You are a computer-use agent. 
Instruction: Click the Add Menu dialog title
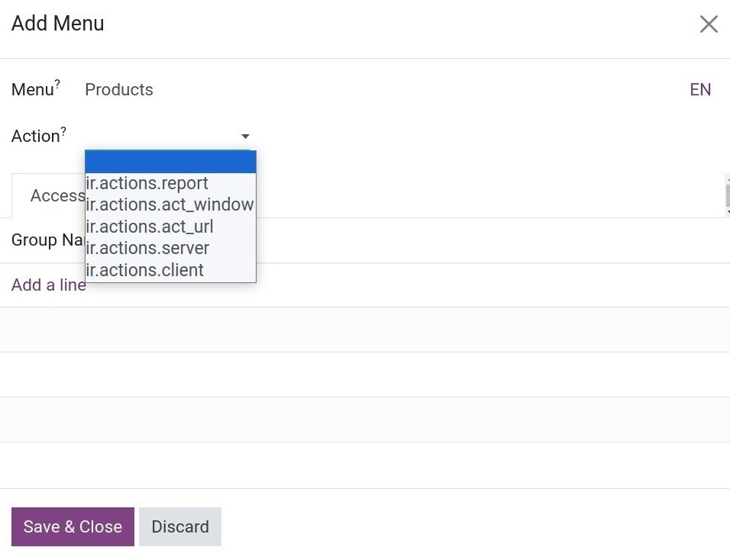click(58, 24)
